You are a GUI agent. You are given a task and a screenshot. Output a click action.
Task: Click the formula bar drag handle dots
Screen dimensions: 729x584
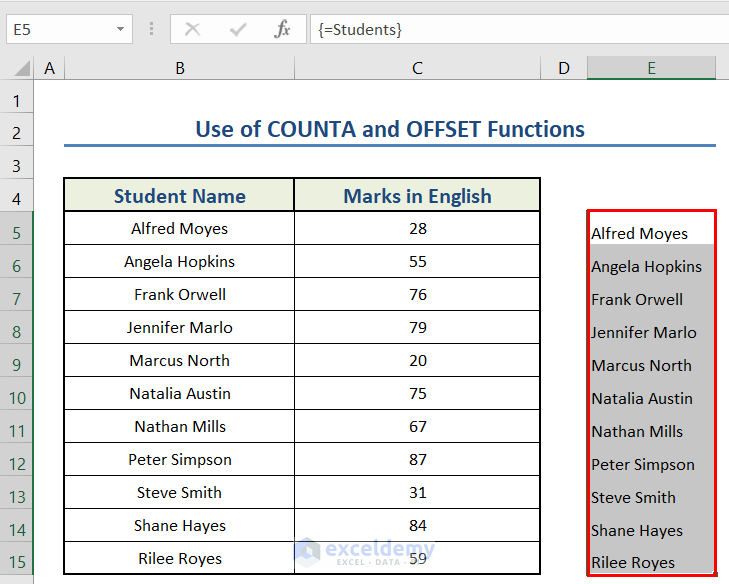coord(151,30)
